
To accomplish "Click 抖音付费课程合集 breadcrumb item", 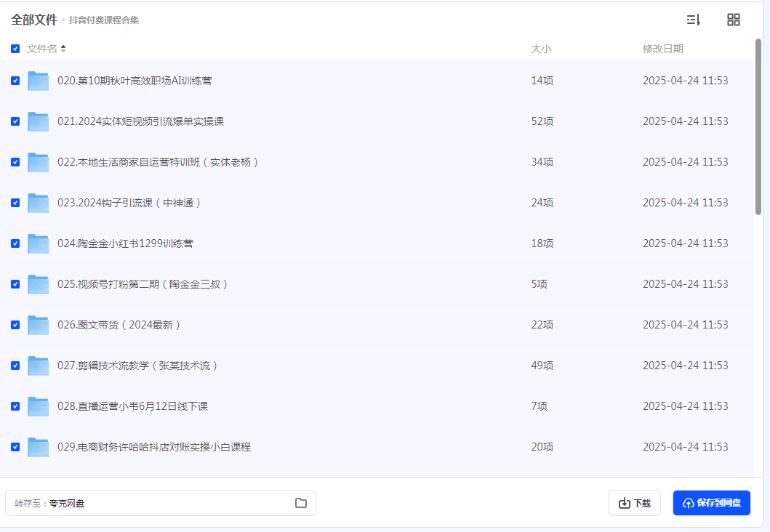I will click(x=104, y=20).
